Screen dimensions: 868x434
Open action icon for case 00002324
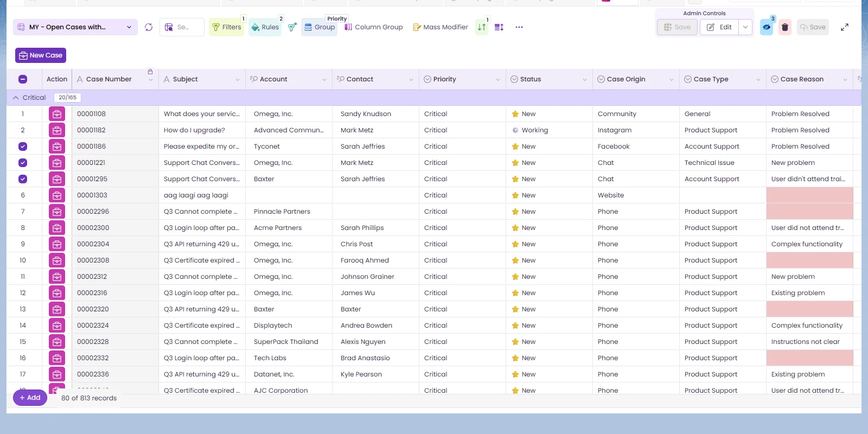tap(57, 325)
